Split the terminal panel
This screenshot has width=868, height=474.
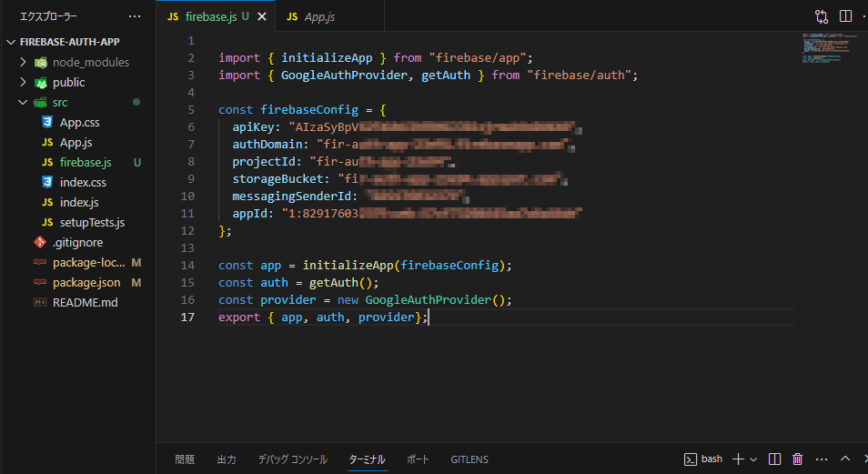[x=774, y=459]
